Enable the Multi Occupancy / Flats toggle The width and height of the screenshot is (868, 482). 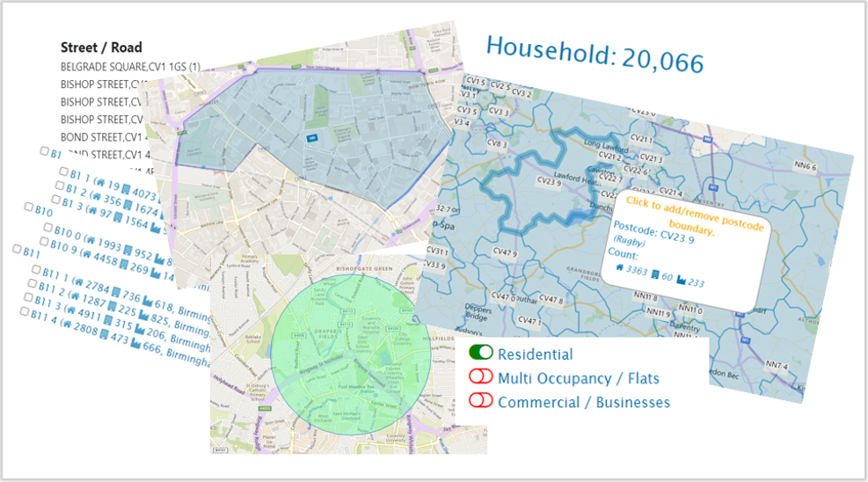coord(481,377)
